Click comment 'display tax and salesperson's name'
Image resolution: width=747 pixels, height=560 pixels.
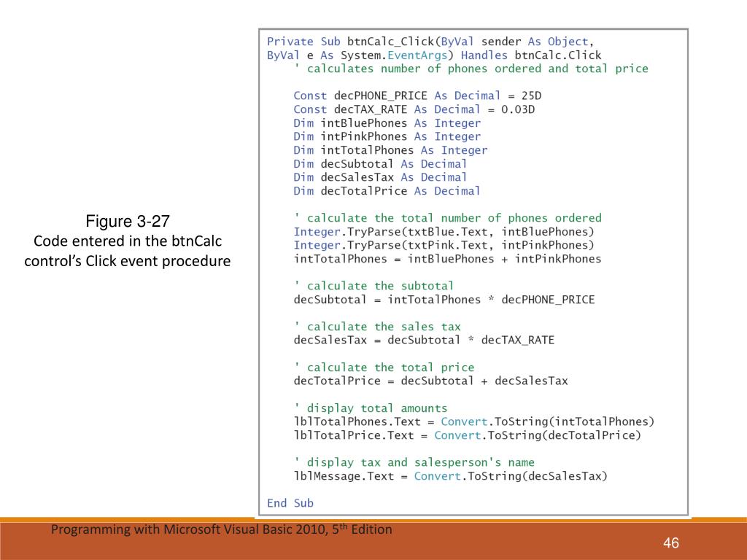pos(414,462)
